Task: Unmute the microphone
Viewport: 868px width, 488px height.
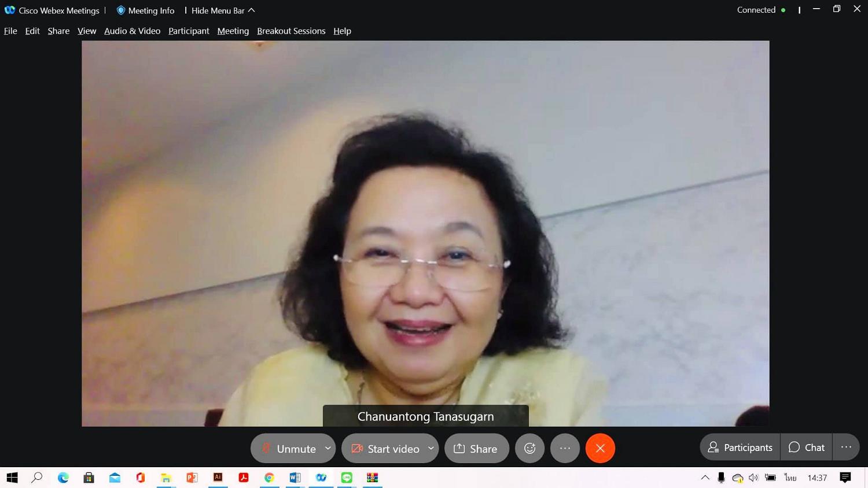Action: (288, 448)
